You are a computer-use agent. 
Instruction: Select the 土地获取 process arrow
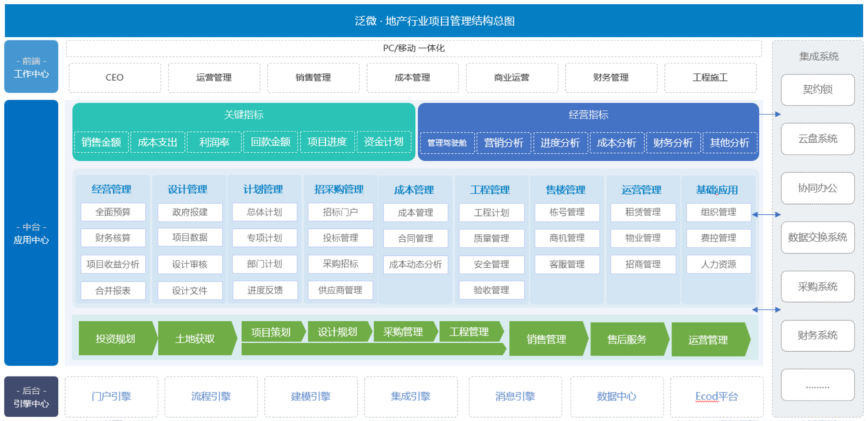(195, 339)
